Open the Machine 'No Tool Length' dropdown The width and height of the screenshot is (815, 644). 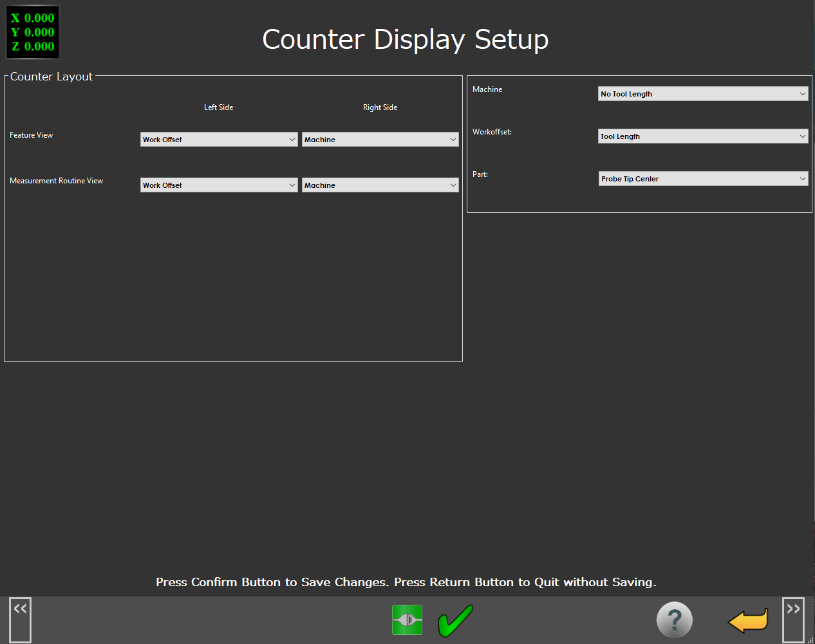pyautogui.click(x=702, y=94)
